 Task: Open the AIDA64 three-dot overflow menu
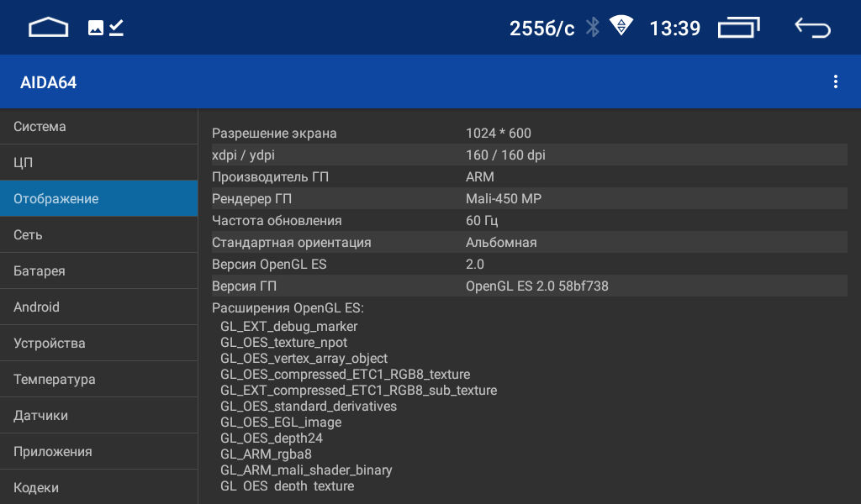click(835, 81)
